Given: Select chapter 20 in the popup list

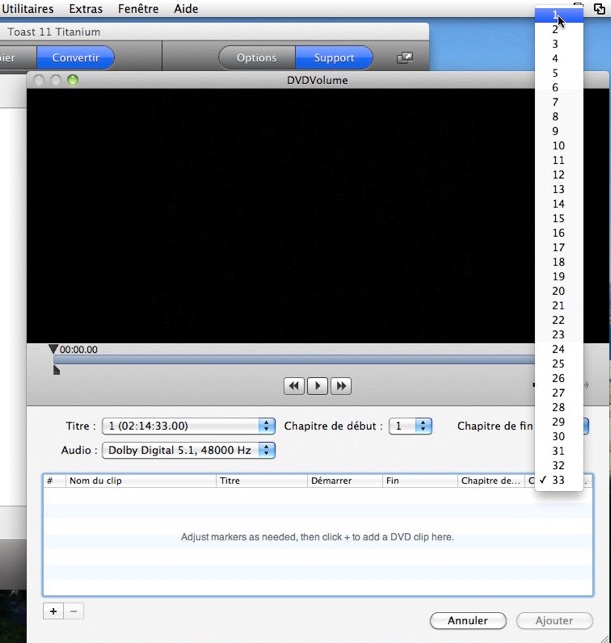Looking at the screenshot, I should [x=559, y=291].
